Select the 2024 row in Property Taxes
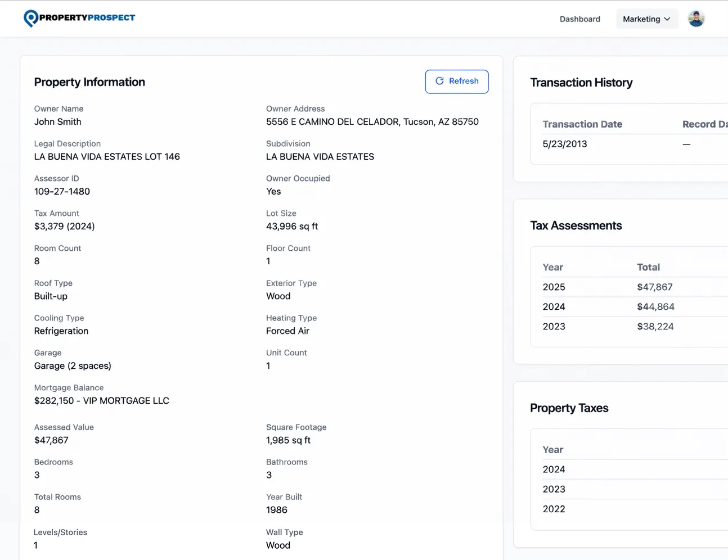 point(554,469)
